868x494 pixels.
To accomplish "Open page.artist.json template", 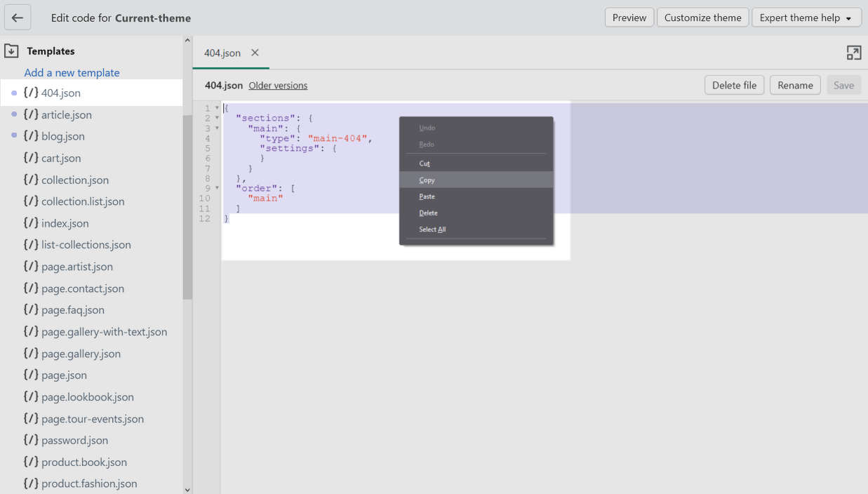I will [77, 267].
